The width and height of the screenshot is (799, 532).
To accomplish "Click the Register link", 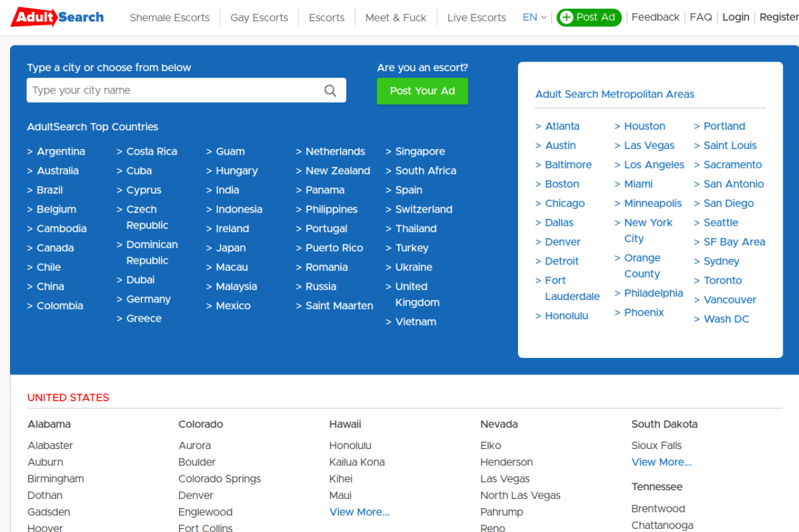I will point(778,17).
